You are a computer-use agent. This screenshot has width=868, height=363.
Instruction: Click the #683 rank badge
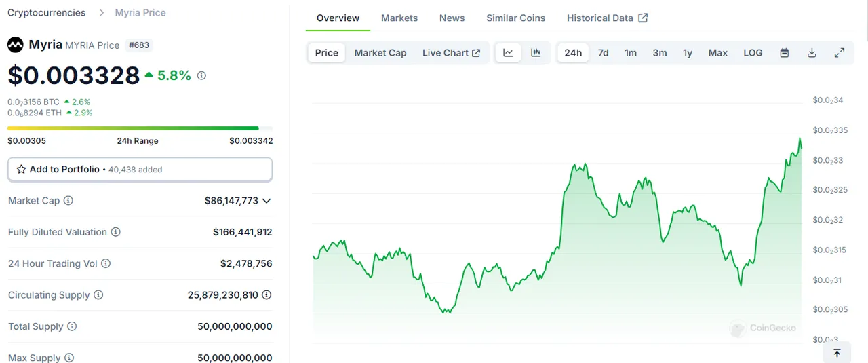140,45
